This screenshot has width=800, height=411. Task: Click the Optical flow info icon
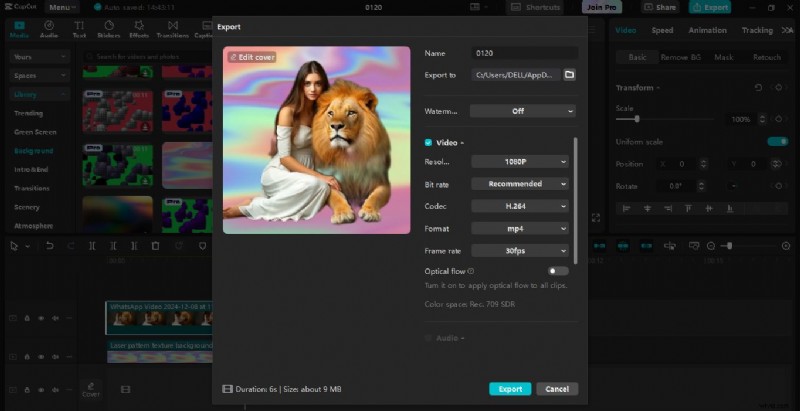click(471, 271)
